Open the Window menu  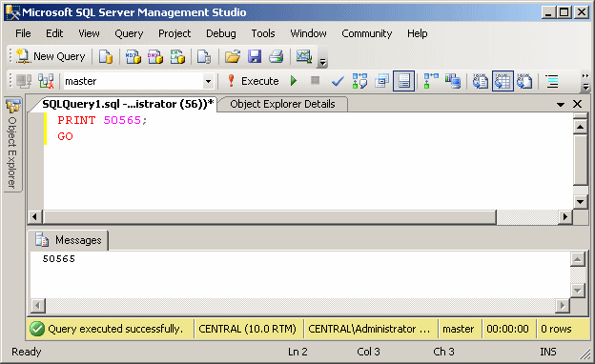(309, 33)
